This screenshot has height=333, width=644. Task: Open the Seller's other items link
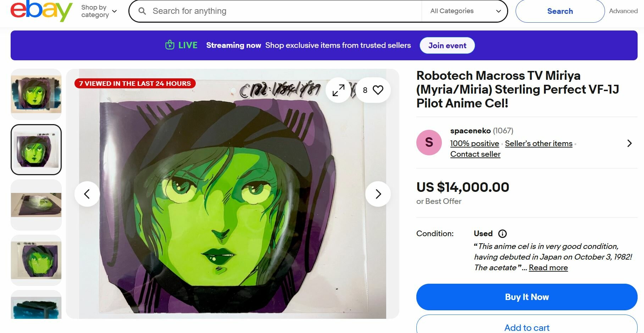(x=538, y=144)
